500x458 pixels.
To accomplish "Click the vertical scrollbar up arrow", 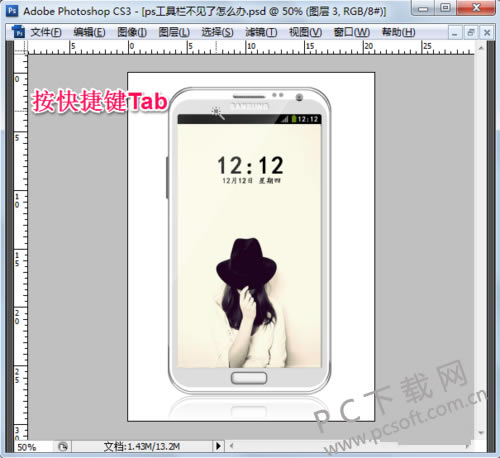I will (x=481, y=48).
